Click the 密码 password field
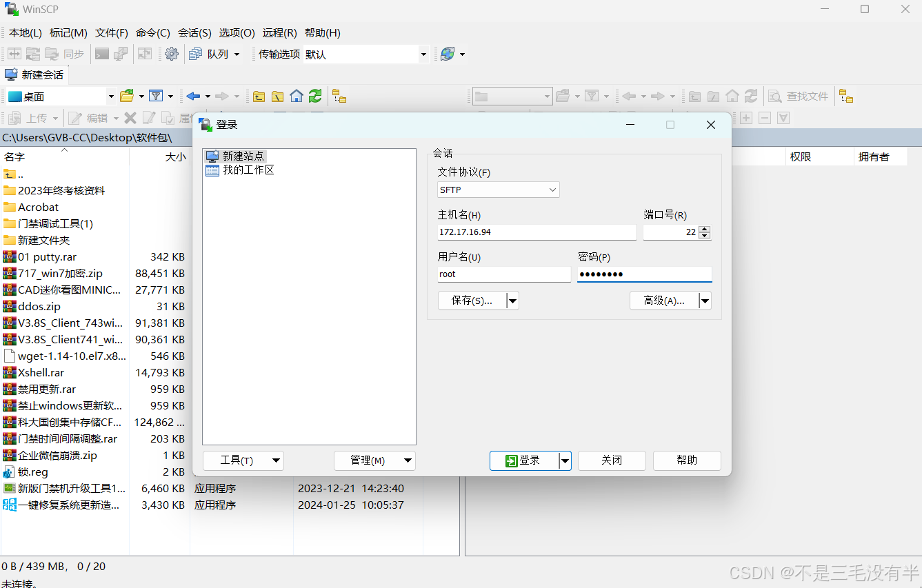 (x=644, y=274)
